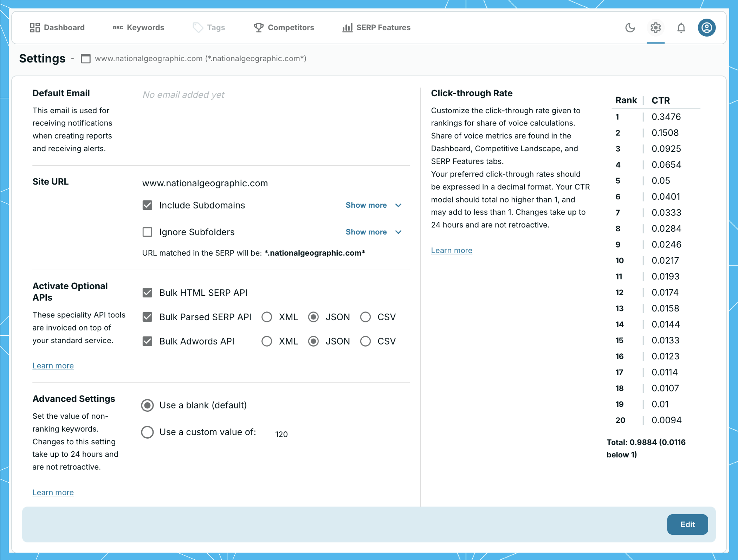Click the Tags label icon
This screenshot has height=560, width=738.
[198, 27]
